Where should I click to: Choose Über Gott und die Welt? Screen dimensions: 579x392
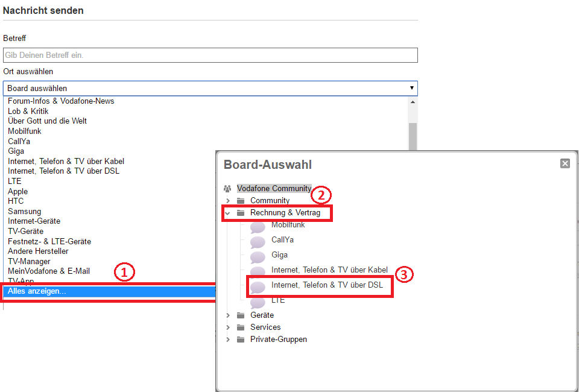coord(47,121)
